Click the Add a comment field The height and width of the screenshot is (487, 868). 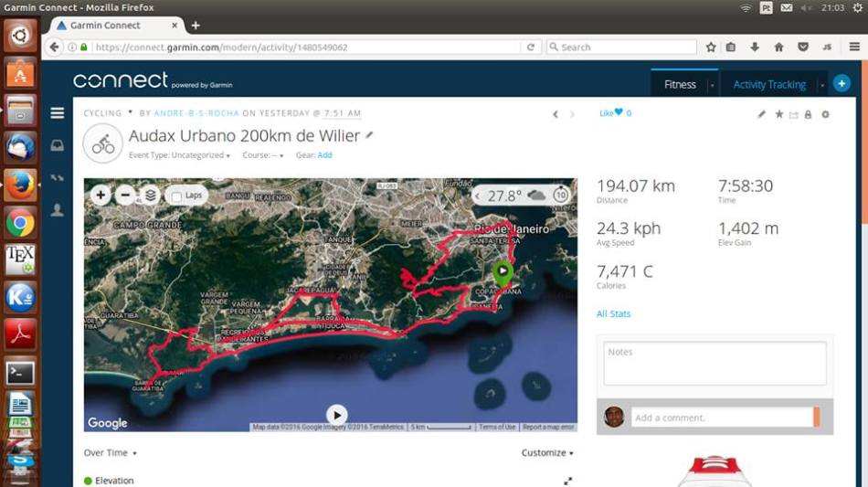[x=722, y=418]
